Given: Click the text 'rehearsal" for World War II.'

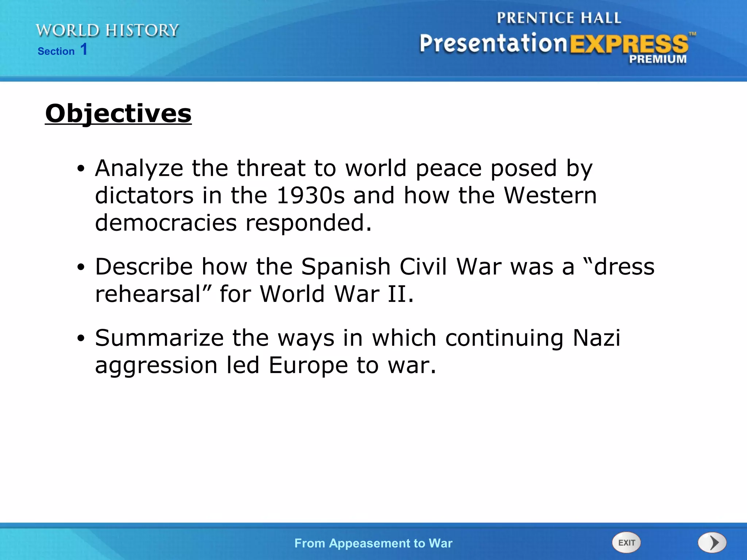Looking at the screenshot, I should (254, 294).
